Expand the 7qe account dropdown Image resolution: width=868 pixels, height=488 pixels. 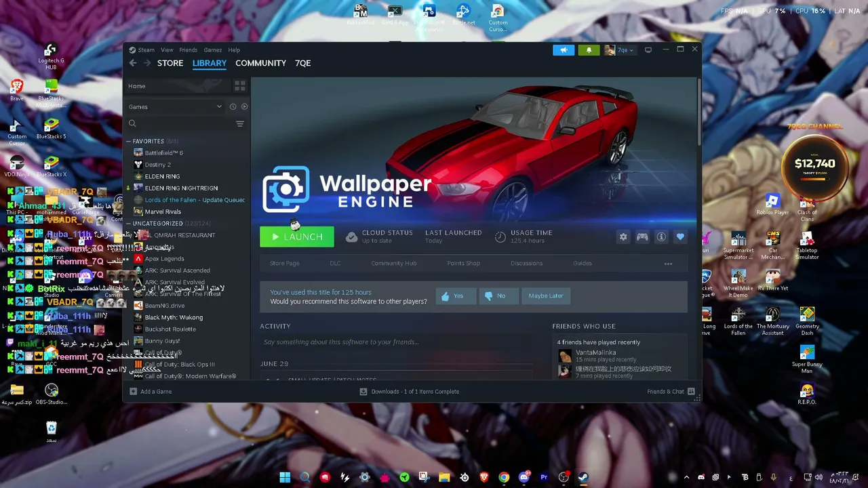tap(619, 50)
